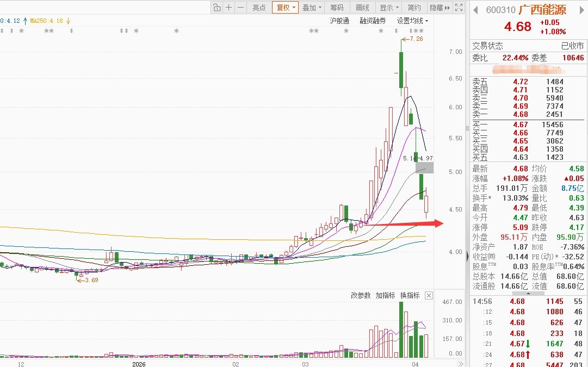Viewport: 588px width, 367px height.
Task: Click the latest price 4.68 header
Action: pos(517,27)
